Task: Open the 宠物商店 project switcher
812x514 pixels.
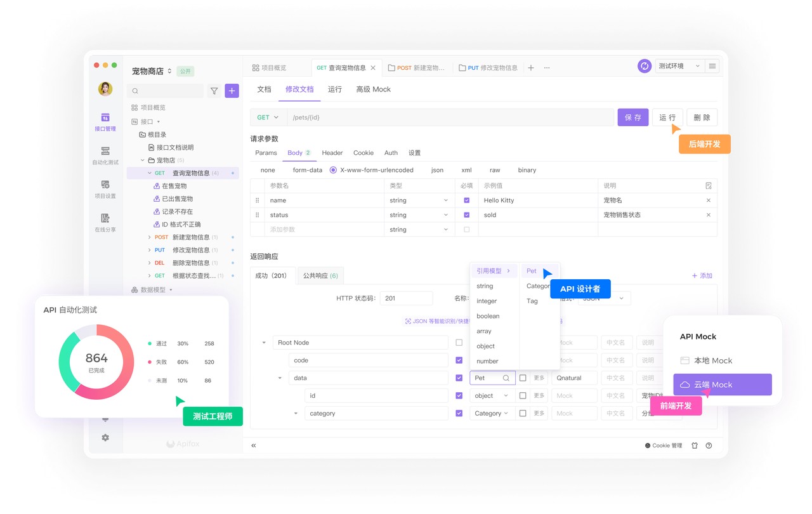Action: pos(152,71)
